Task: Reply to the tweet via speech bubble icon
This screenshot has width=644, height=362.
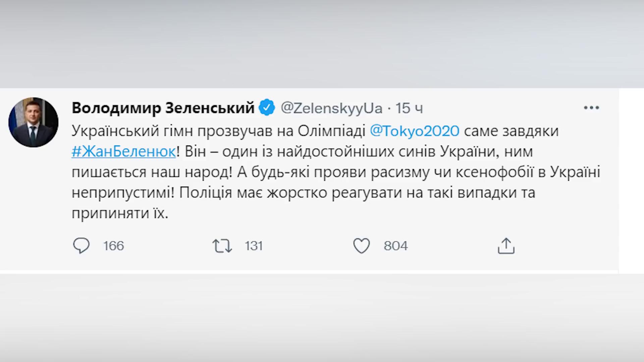Action: pyautogui.click(x=81, y=246)
